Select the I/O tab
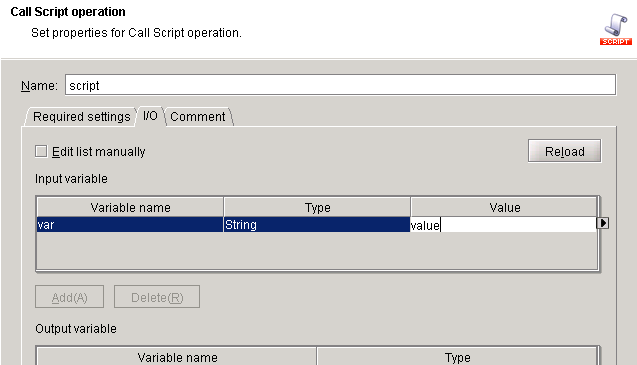 [150, 116]
